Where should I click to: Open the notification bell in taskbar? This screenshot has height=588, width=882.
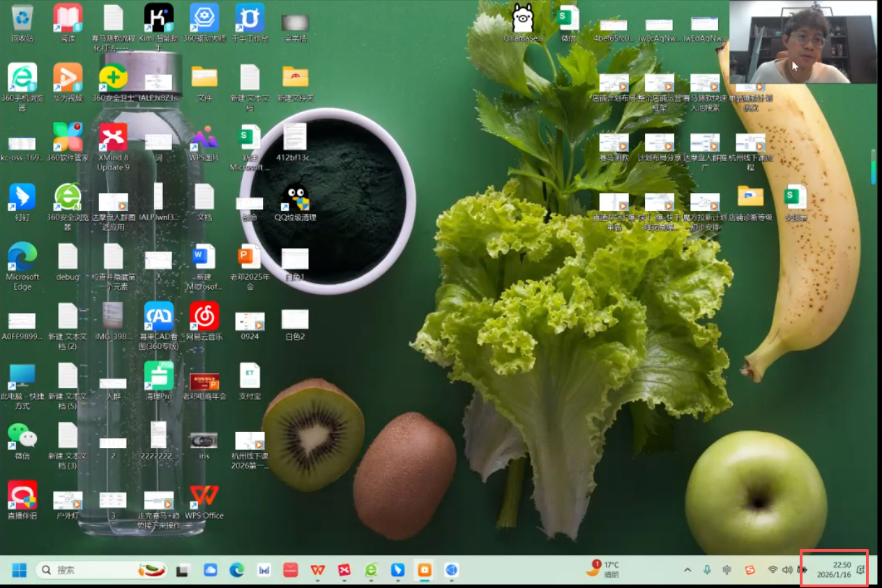click(861, 570)
